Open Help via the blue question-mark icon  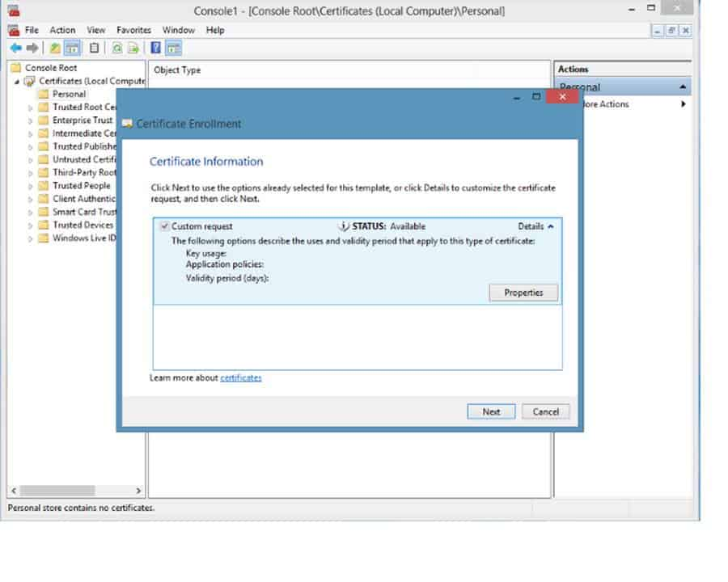[156, 48]
